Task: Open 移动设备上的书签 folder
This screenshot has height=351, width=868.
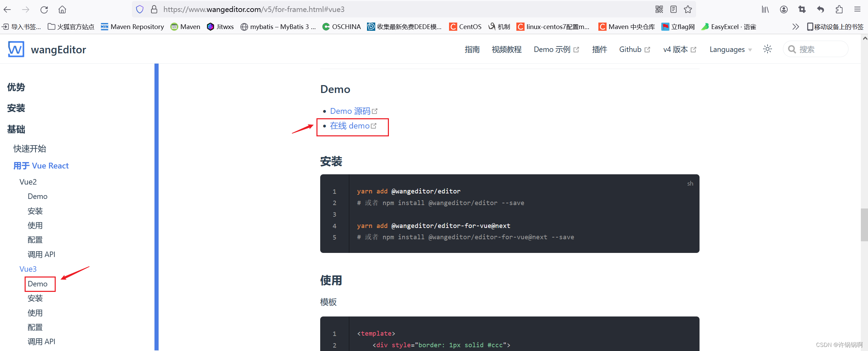Action: pos(835,27)
